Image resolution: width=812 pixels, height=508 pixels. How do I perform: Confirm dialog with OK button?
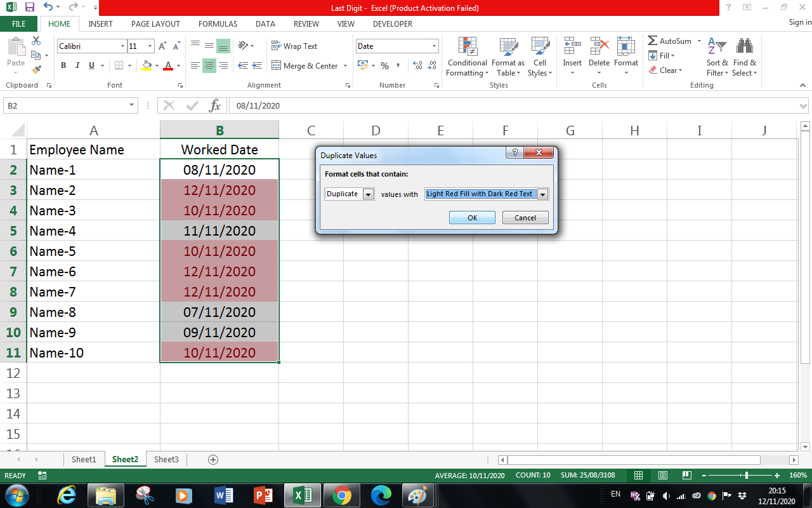coord(472,218)
